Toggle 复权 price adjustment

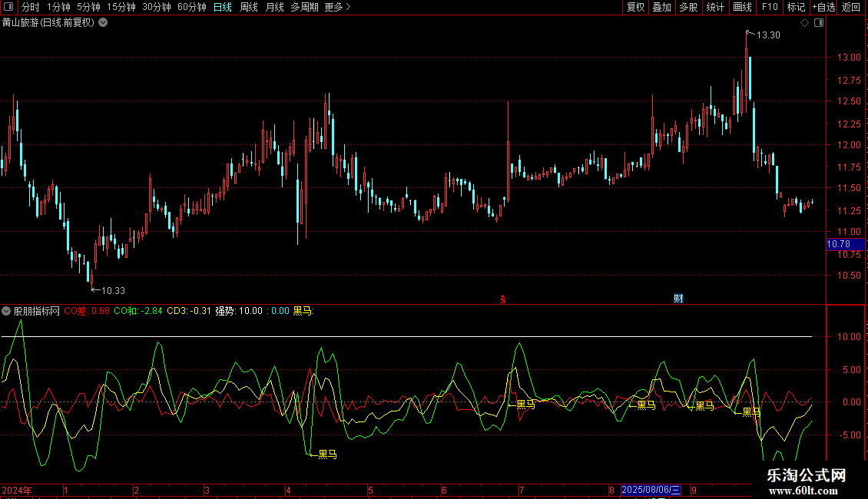click(636, 8)
